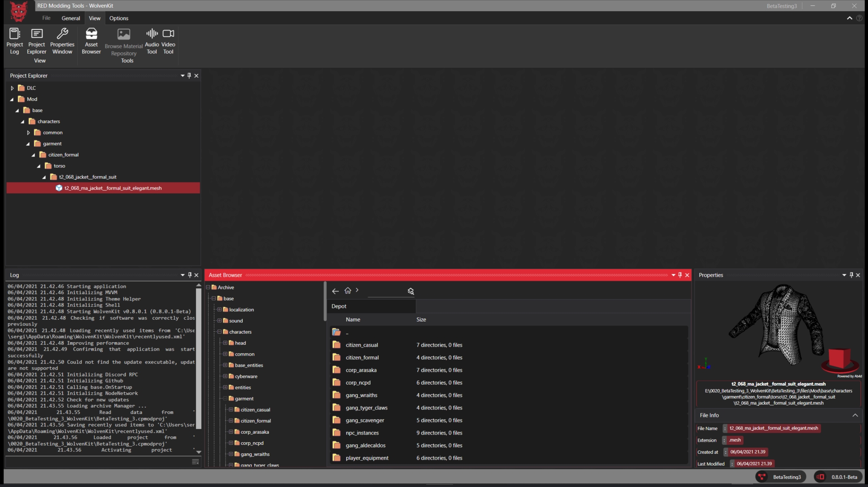Image resolution: width=868 pixels, height=487 pixels.
Task: Pin the Project Explorer panel
Action: (189, 75)
